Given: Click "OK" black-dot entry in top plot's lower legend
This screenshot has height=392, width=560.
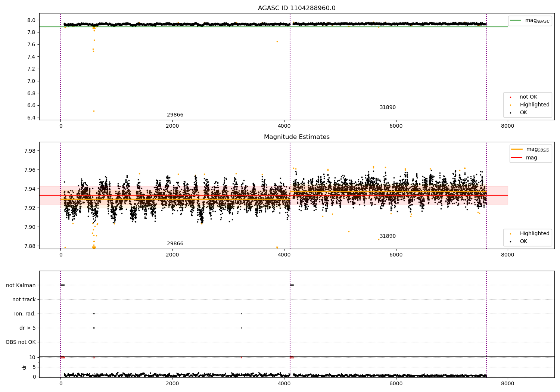Looking at the screenshot, I should click(523, 113).
